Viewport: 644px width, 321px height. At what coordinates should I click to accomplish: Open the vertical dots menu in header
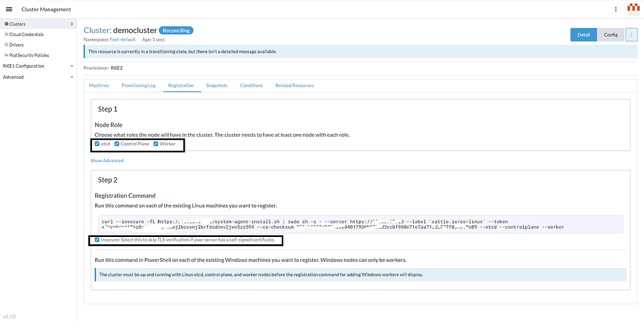[615, 9]
